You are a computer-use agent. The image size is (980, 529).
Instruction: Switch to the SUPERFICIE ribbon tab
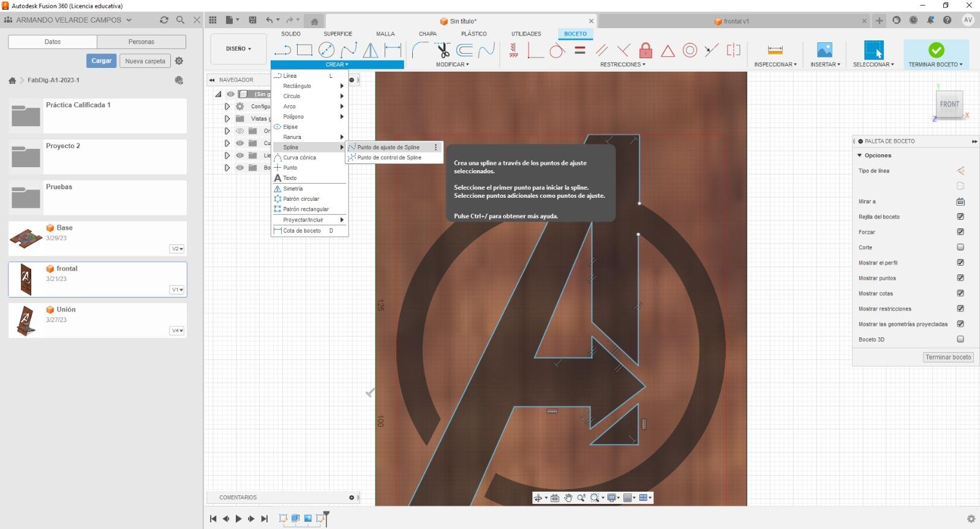coord(338,34)
